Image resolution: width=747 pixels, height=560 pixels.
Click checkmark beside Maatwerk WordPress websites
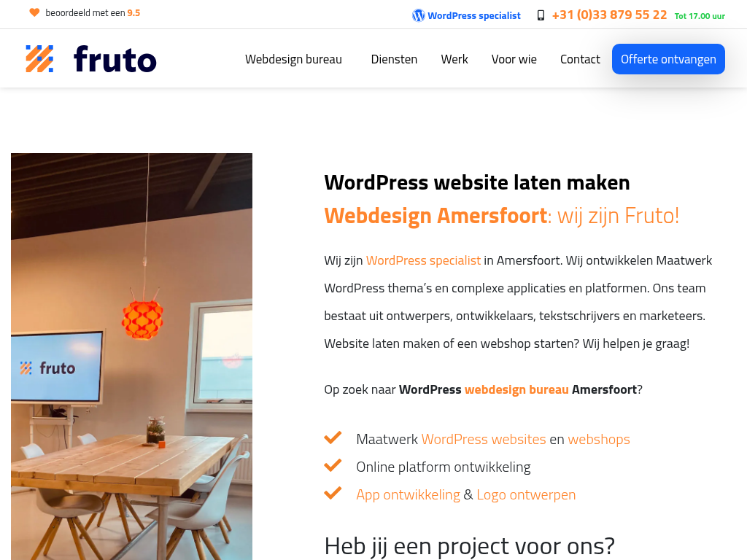click(333, 437)
